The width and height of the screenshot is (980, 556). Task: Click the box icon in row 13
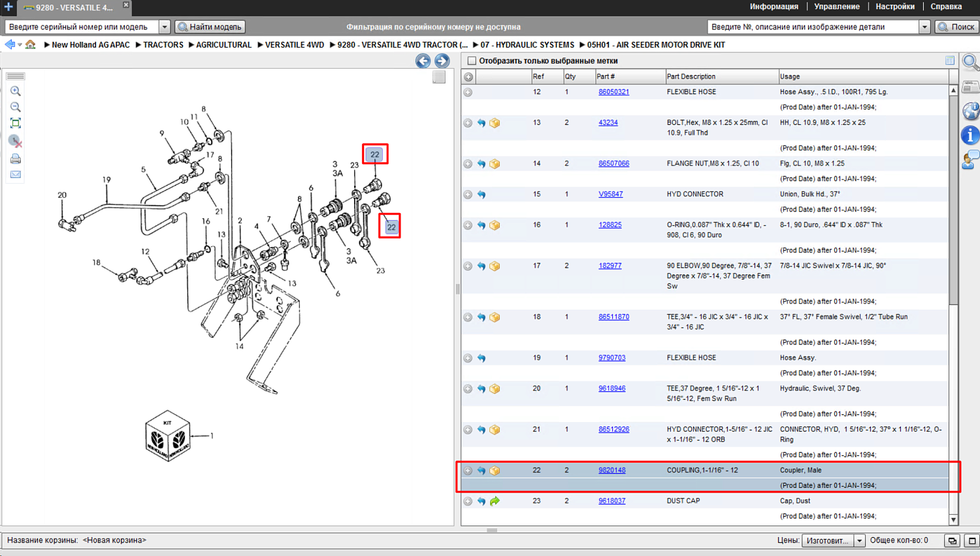click(495, 123)
